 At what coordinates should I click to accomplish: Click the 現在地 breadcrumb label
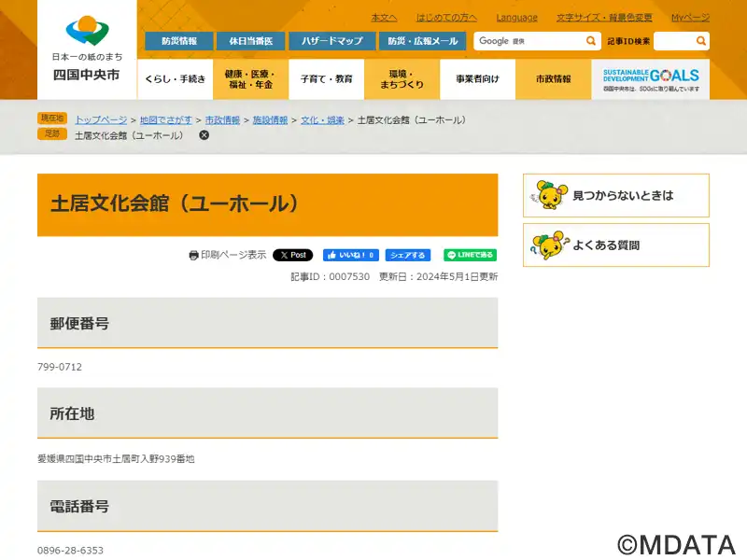coord(52,119)
